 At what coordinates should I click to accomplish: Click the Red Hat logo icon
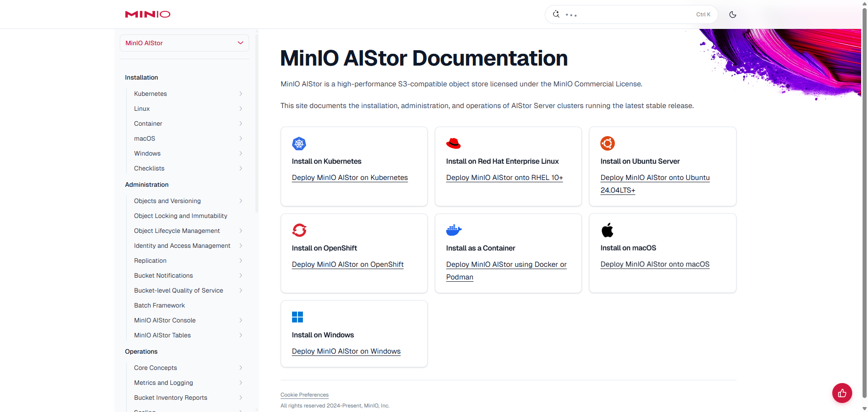(453, 143)
